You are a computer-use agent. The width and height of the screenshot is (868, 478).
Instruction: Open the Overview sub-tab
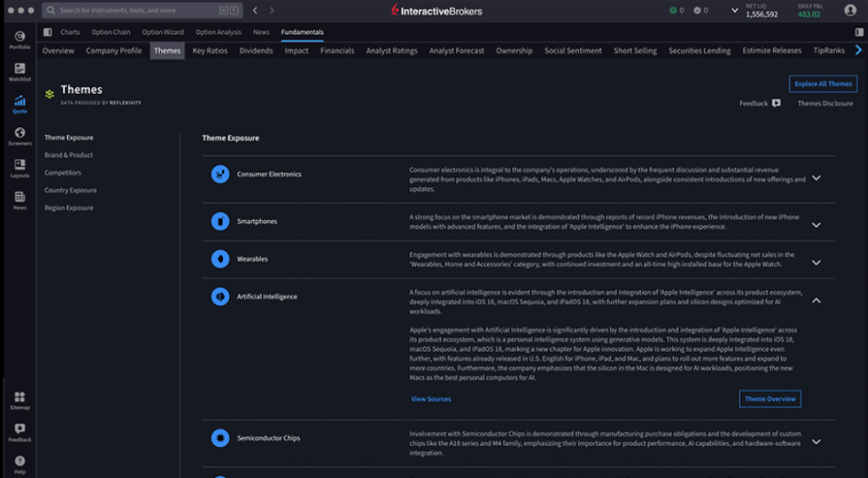pyautogui.click(x=58, y=51)
